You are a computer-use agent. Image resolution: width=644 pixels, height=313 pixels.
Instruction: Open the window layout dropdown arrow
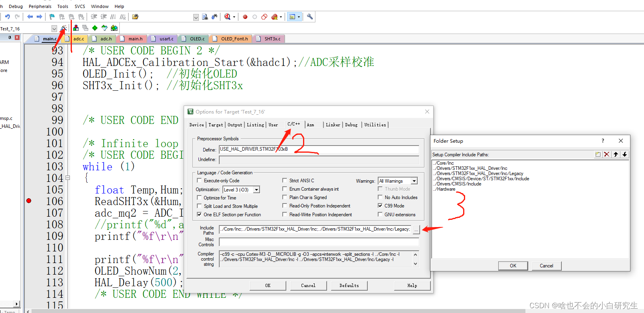299,17
